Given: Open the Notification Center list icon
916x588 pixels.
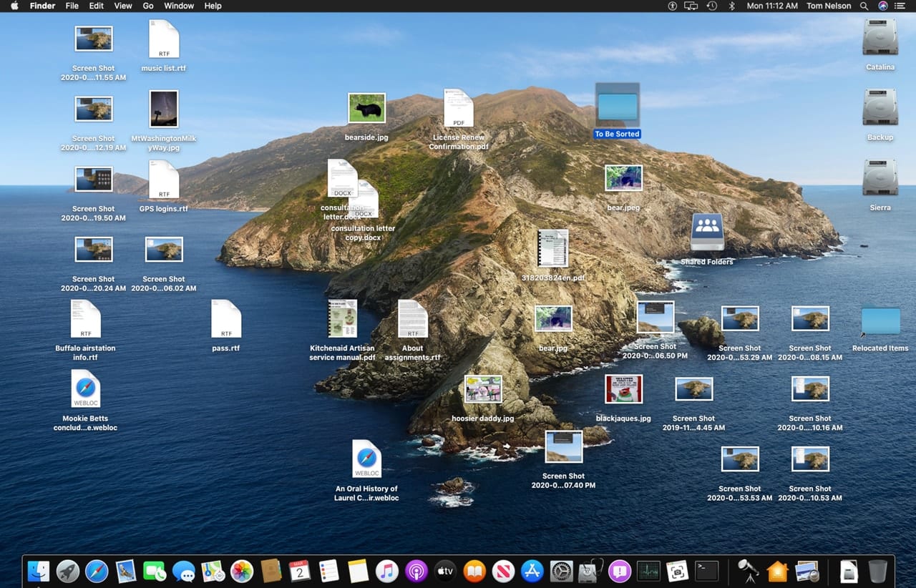Looking at the screenshot, I should click(900, 6).
